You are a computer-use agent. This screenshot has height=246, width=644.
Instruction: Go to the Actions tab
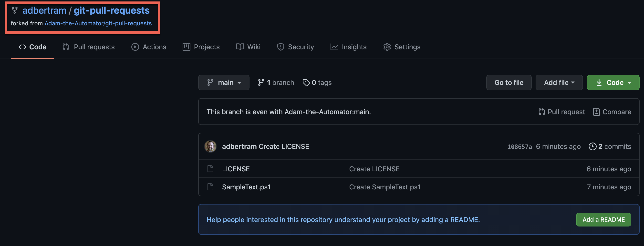(149, 47)
